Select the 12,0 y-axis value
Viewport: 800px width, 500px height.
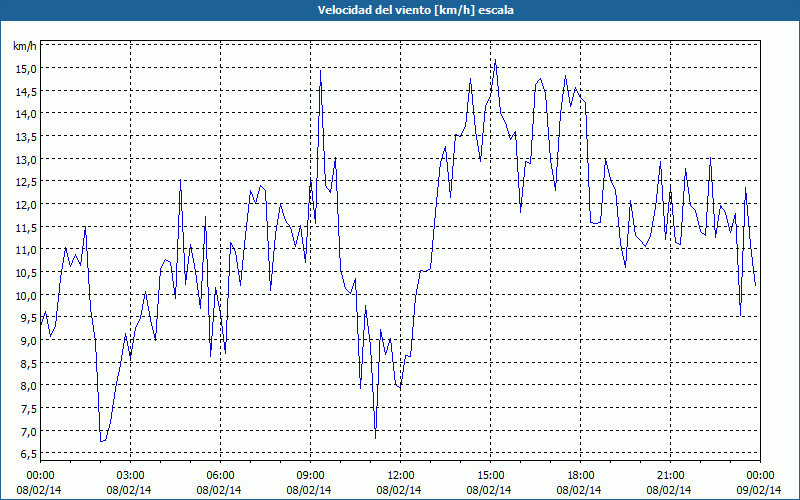pos(26,205)
